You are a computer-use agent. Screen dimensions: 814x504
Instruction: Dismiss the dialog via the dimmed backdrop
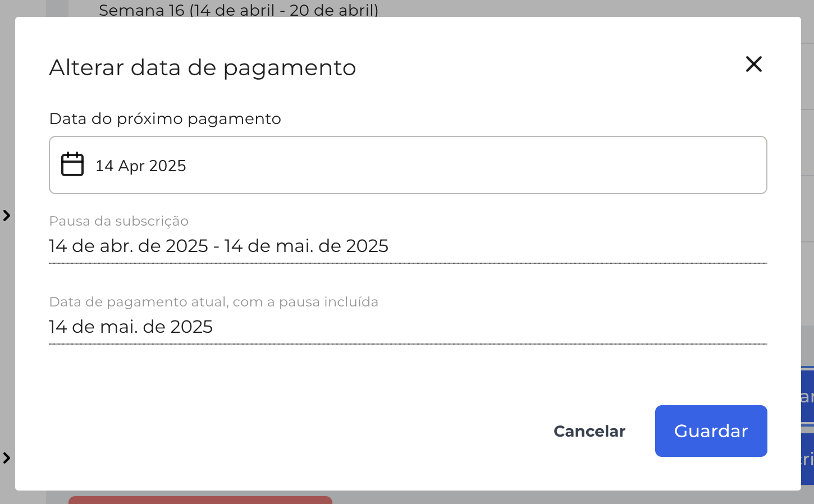(x=7, y=112)
